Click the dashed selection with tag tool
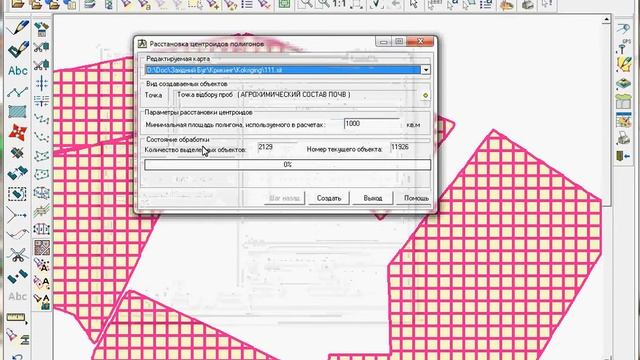This screenshot has width=640, height=360. (18, 193)
